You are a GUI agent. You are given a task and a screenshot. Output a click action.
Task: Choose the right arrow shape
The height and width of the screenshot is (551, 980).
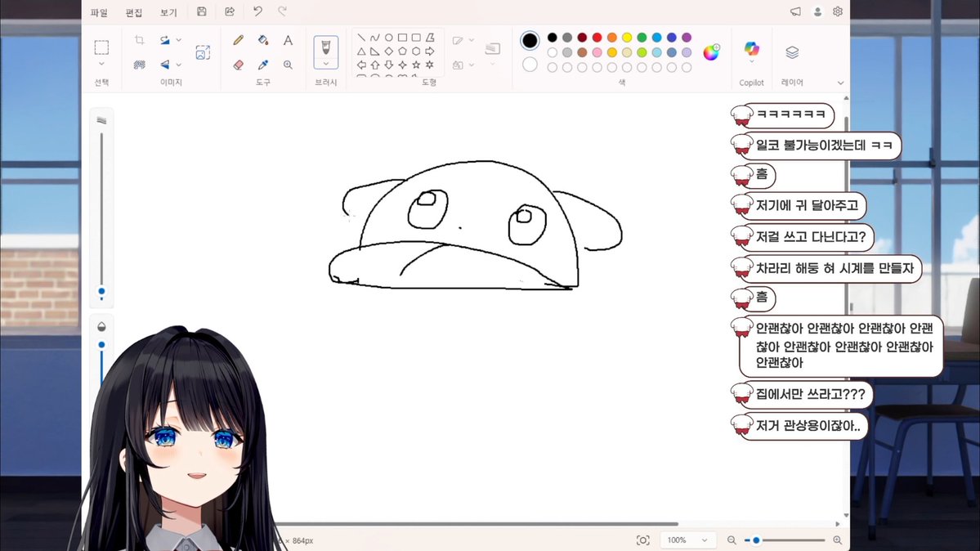tap(430, 52)
